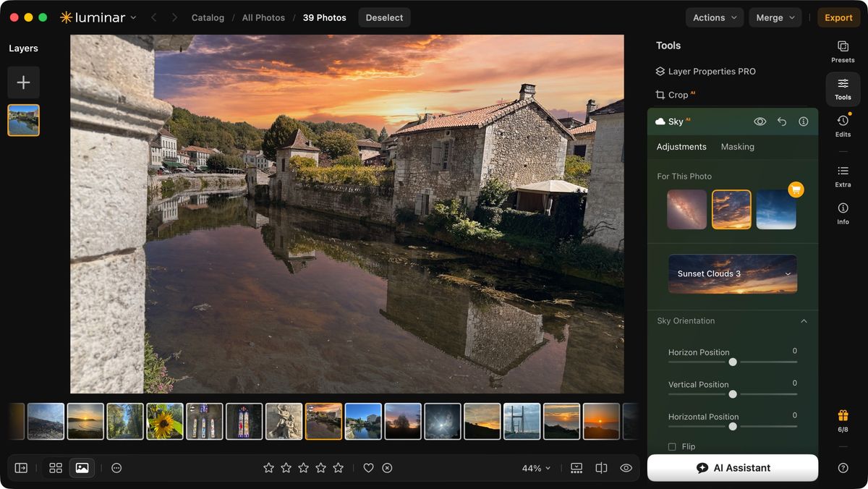Open the Extra panel
The width and height of the screenshot is (868, 489).
tap(843, 176)
